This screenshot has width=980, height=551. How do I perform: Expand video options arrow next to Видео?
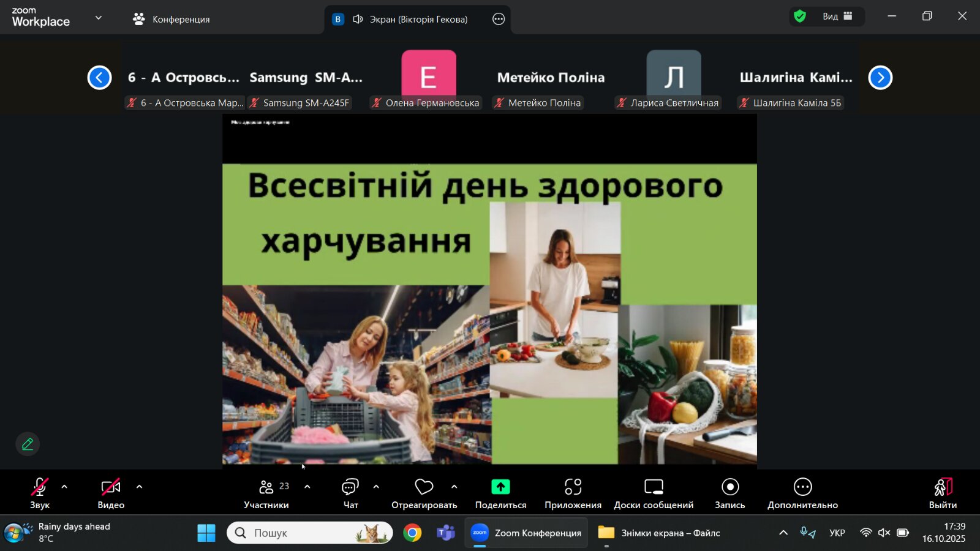pos(139,487)
